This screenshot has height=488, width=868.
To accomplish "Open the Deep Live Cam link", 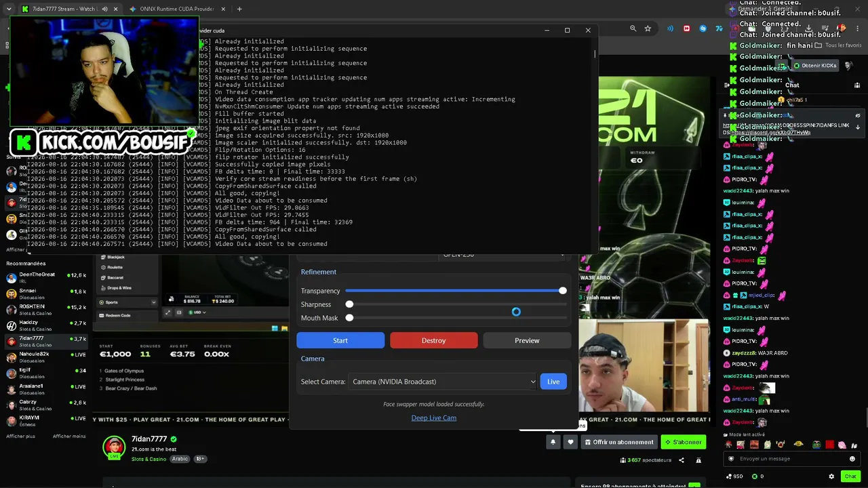I will [x=434, y=418].
